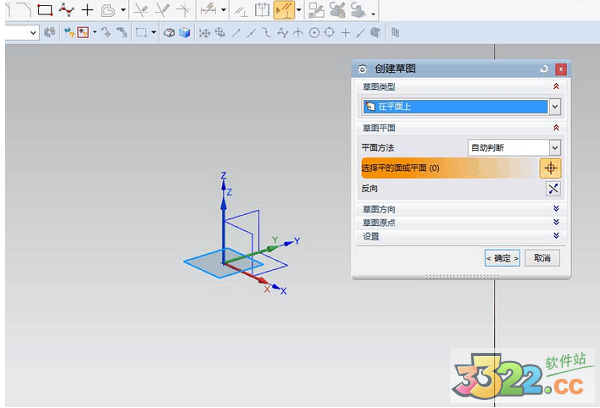Click the 确定 button
Viewport: 600px width, 408px height.
[x=502, y=258]
